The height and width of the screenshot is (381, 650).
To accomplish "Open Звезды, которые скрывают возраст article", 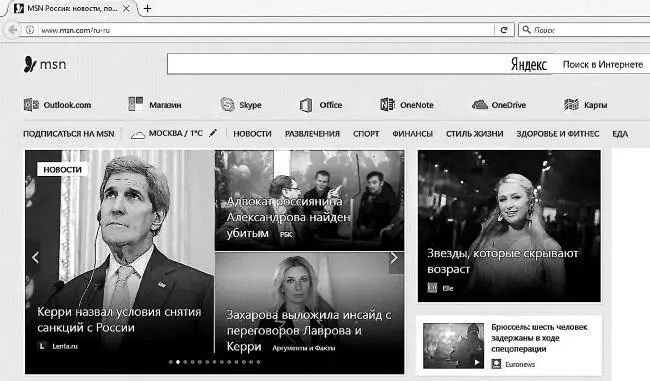I will (x=502, y=261).
